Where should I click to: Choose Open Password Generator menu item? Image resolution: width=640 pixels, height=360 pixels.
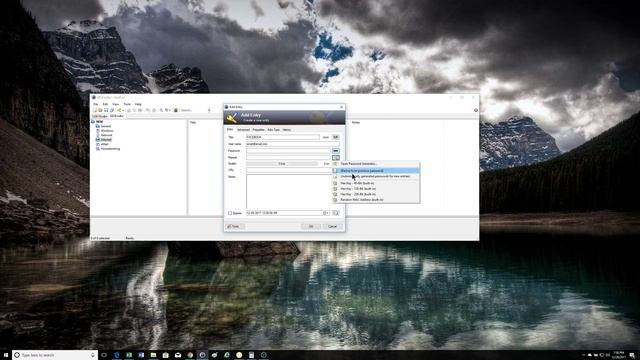coord(376,164)
